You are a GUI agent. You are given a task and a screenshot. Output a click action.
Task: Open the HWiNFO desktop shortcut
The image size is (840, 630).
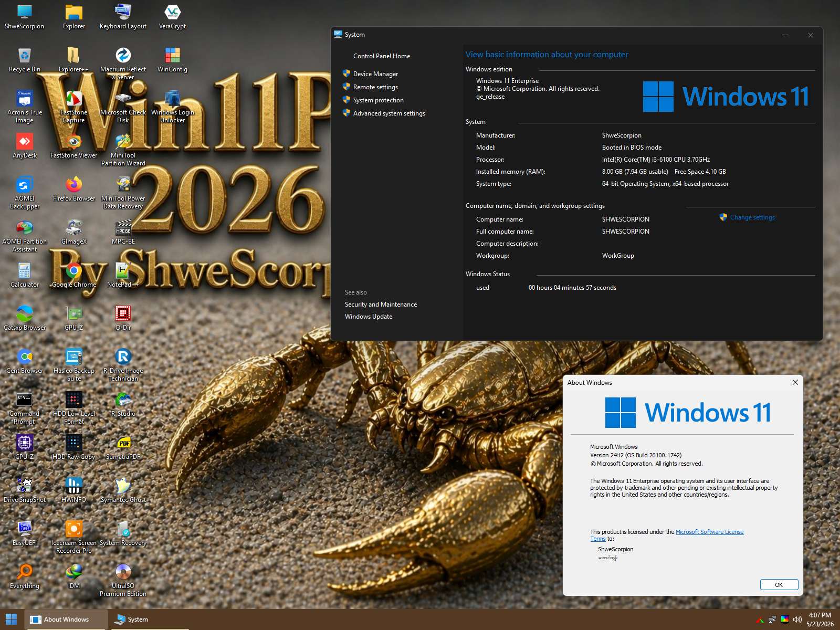74,491
